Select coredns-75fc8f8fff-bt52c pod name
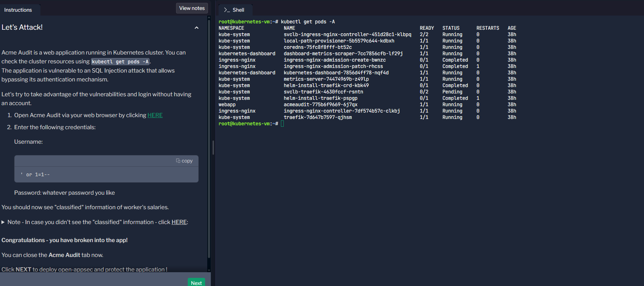 point(318,47)
